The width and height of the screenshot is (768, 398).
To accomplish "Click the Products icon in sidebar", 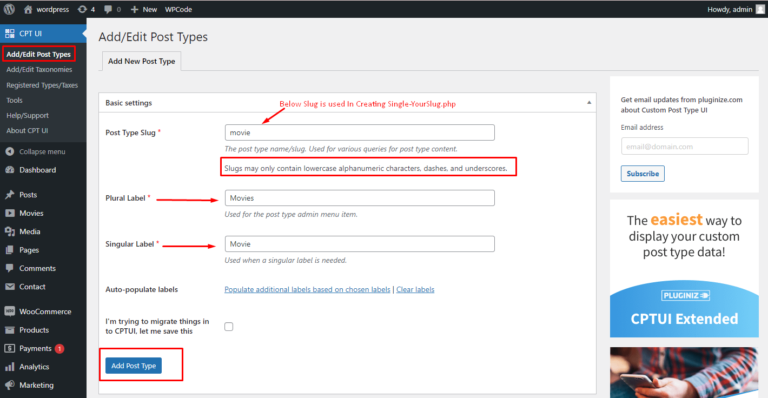I will pyautogui.click(x=9, y=330).
